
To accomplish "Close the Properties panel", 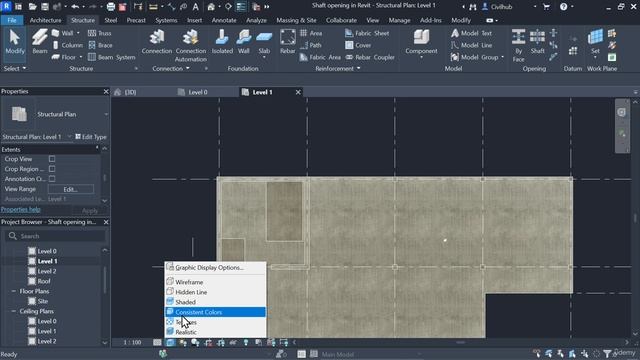I will coord(106,91).
